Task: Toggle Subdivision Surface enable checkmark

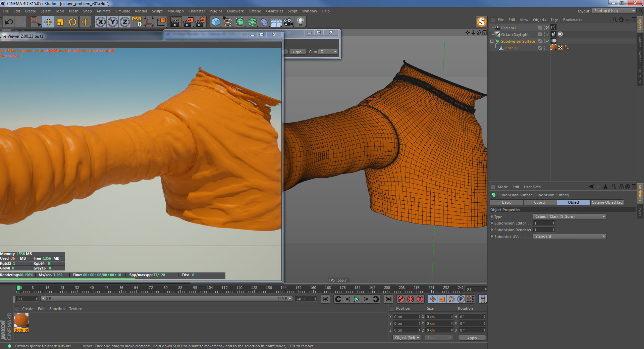Action: (x=548, y=41)
